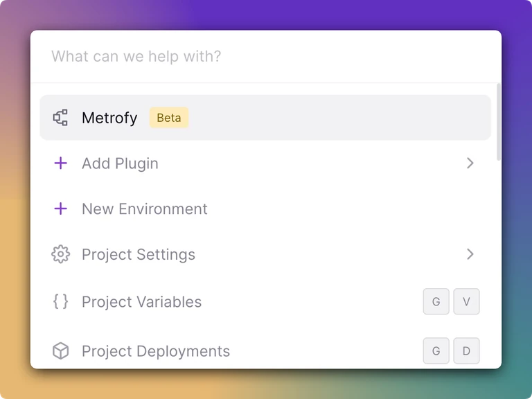Choose the Add Plugin entry
Viewport: 532px width, 399px height.
(265, 163)
